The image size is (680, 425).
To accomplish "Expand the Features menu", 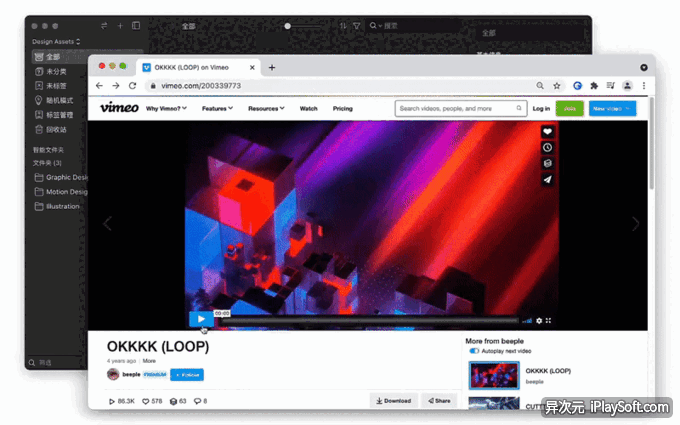I will pyautogui.click(x=217, y=108).
